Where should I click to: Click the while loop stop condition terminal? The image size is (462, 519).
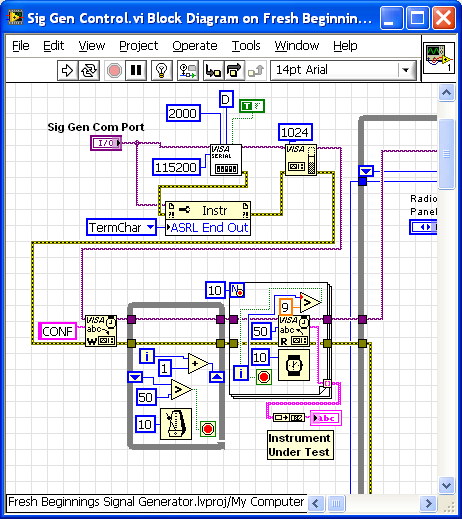(208, 429)
